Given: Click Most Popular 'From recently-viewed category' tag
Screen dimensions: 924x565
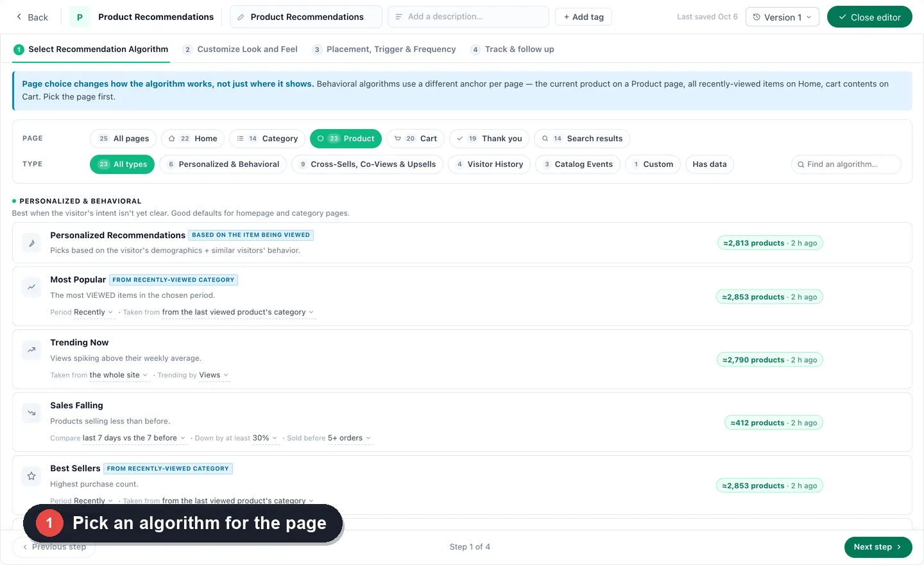Looking at the screenshot, I should coord(173,280).
